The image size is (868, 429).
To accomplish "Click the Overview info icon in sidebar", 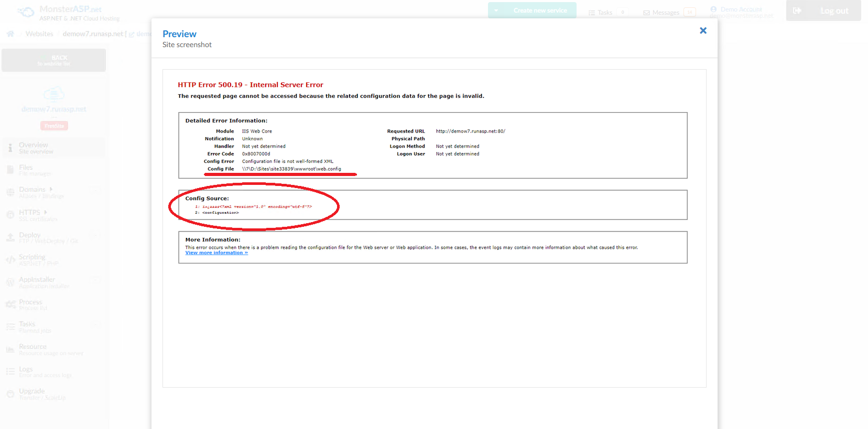I will (x=10, y=148).
